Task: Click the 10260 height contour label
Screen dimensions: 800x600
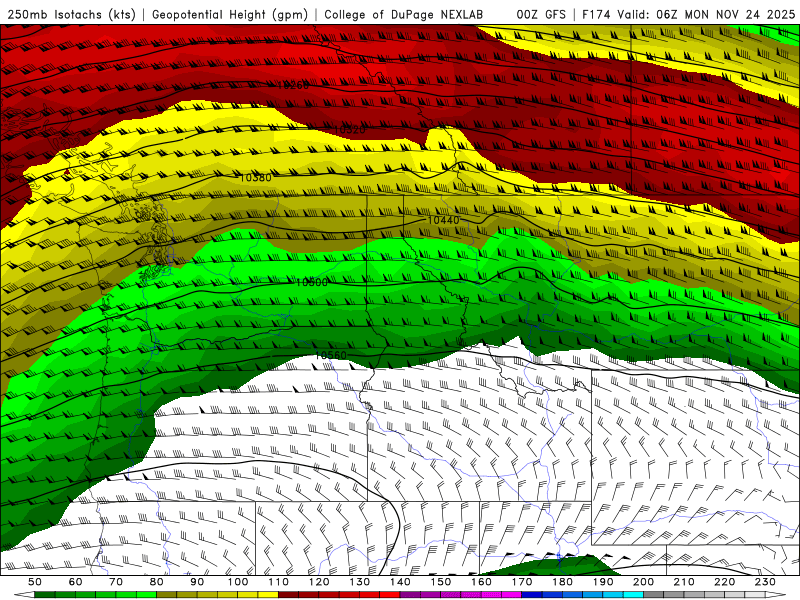Action: [x=293, y=85]
